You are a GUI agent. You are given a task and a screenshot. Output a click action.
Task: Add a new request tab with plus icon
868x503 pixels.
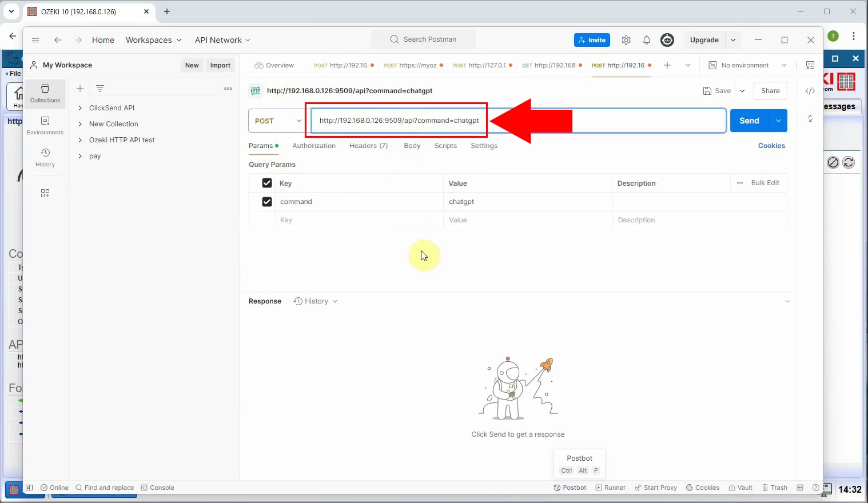pyautogui.click(x=667, y=65)
